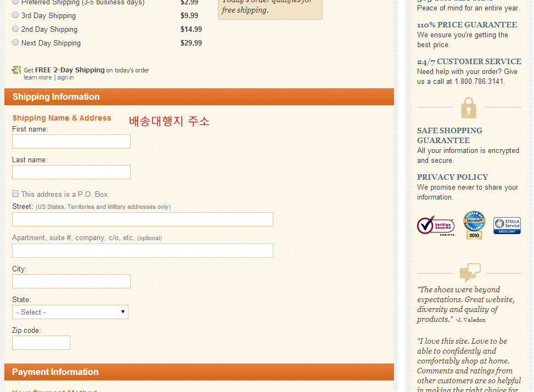Focus the City input box
Viewport: 534px width, 392px height.
coord(71,281)
